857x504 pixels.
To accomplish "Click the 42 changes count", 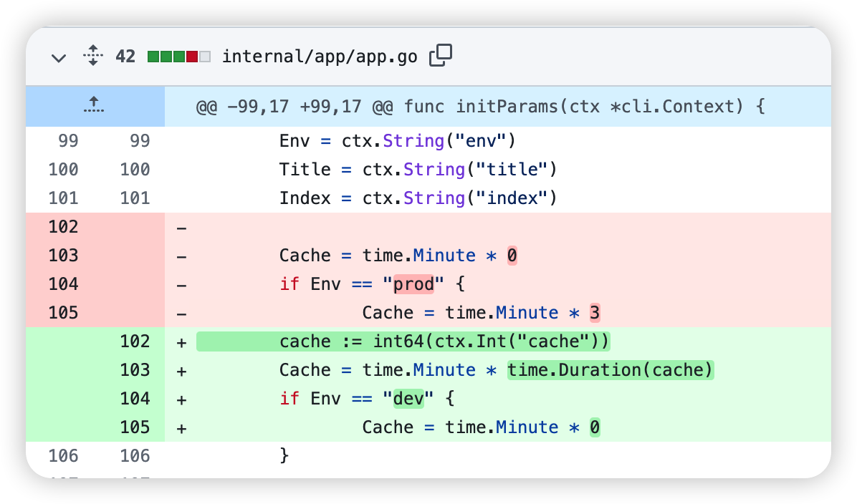I will (x=125, y=57).
